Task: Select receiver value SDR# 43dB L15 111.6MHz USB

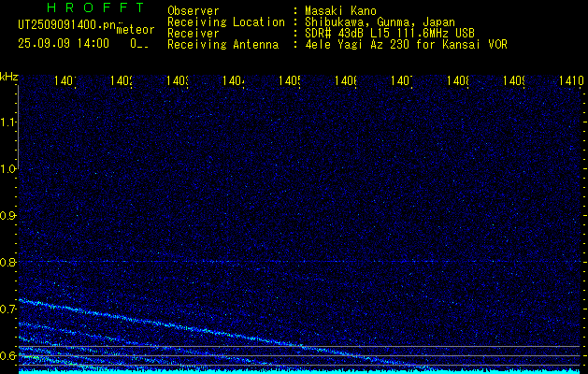Action: (390, 34)
